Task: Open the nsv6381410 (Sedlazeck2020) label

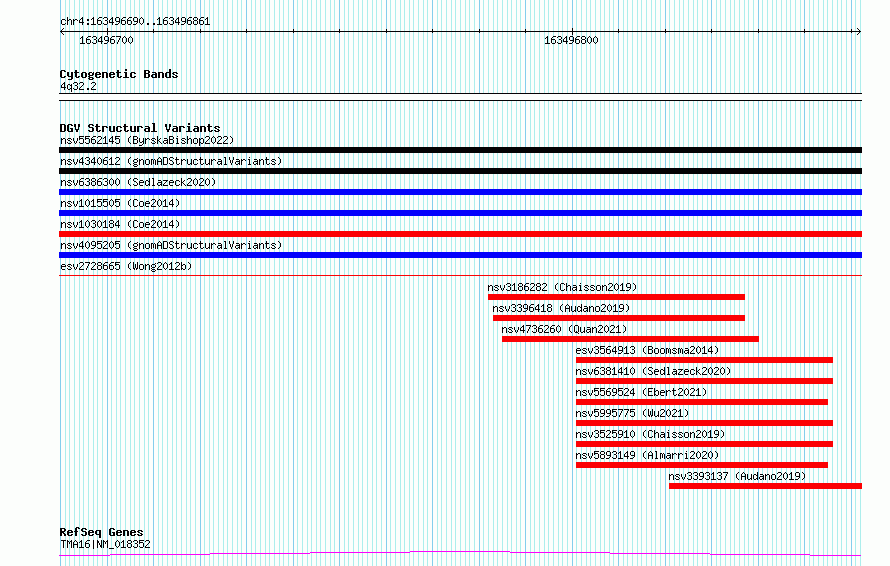Action: [653, 371]
